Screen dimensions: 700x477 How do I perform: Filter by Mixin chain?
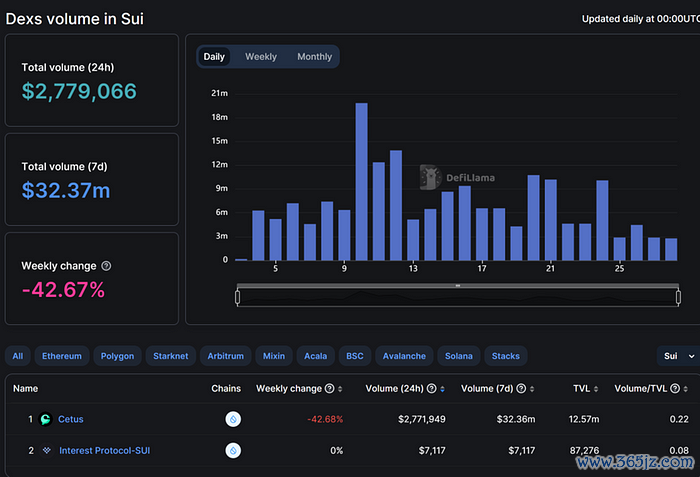click(274, 356)
